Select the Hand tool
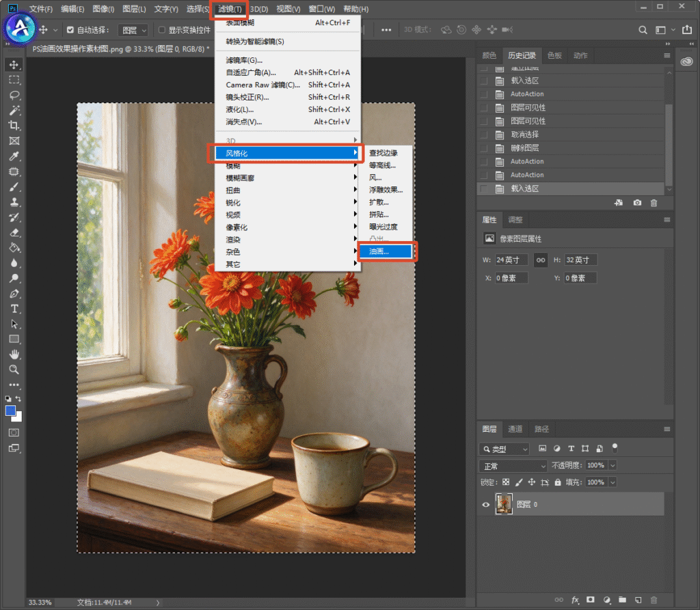This screenshot has height=610, width=700. click(14, 355)
